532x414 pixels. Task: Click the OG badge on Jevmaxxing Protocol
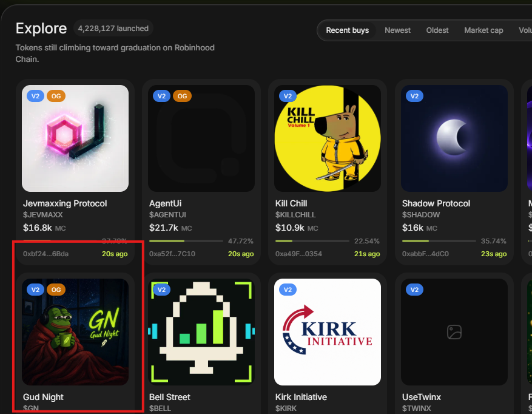[56, 96]
